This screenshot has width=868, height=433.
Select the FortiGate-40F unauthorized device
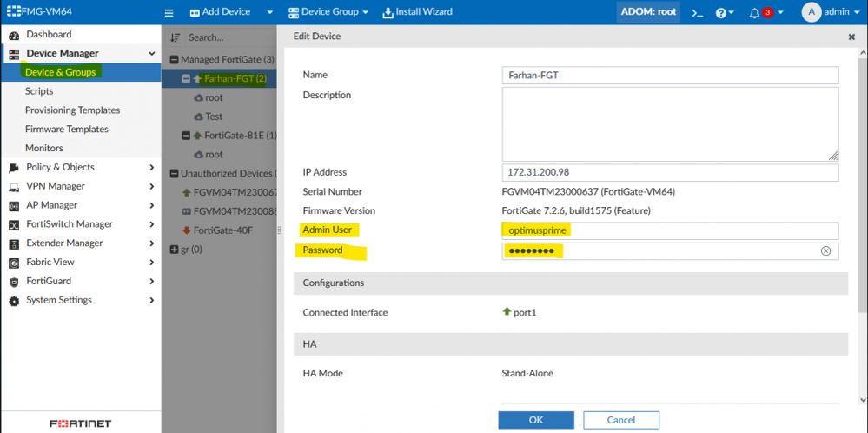pyautogui.click(x=224, y=230)
